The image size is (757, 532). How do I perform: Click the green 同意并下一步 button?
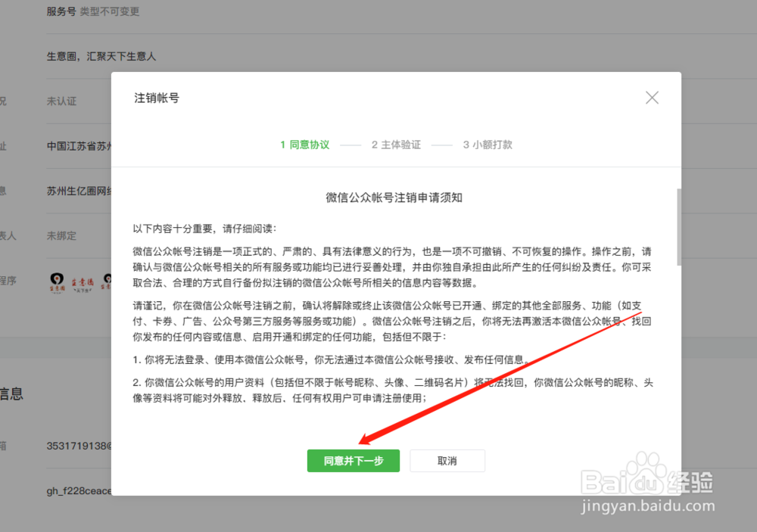click(354, 461)
